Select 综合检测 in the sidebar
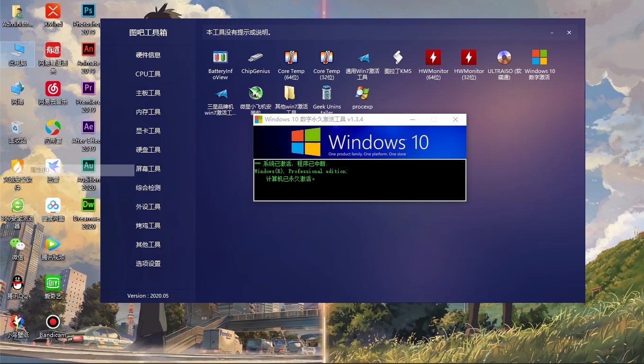Viewport: 644px width, 364px height. 148,188
